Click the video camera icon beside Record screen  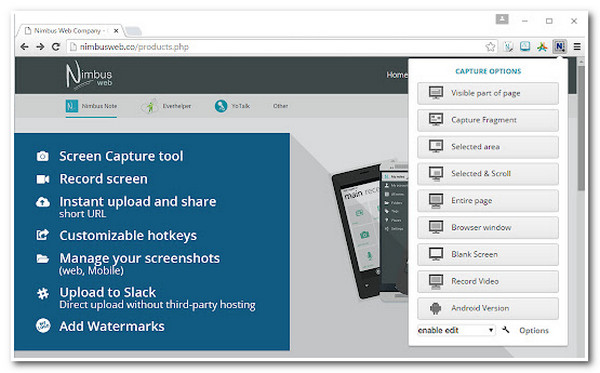42,179
